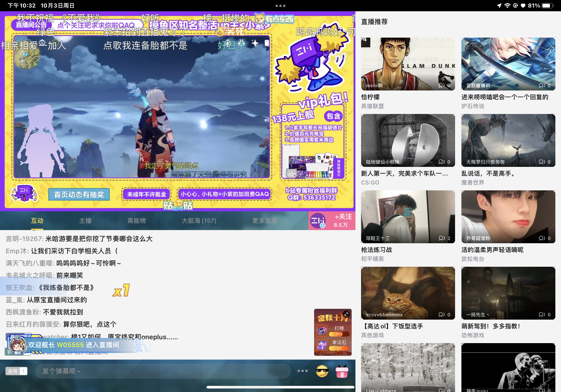Tap the title 枪法练习战

[x=376, y=250]
